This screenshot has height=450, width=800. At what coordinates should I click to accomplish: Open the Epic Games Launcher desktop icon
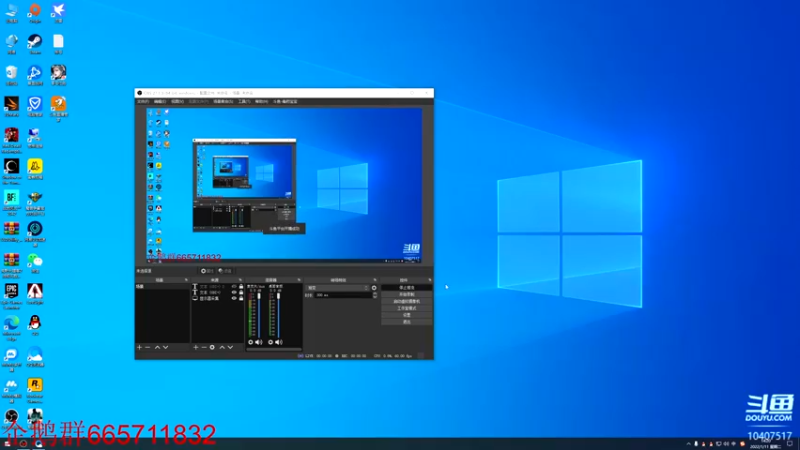[11, 296]
